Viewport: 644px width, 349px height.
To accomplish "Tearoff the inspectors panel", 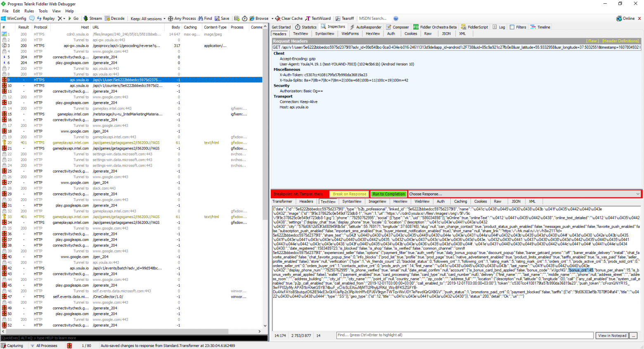I will [345, 19].
